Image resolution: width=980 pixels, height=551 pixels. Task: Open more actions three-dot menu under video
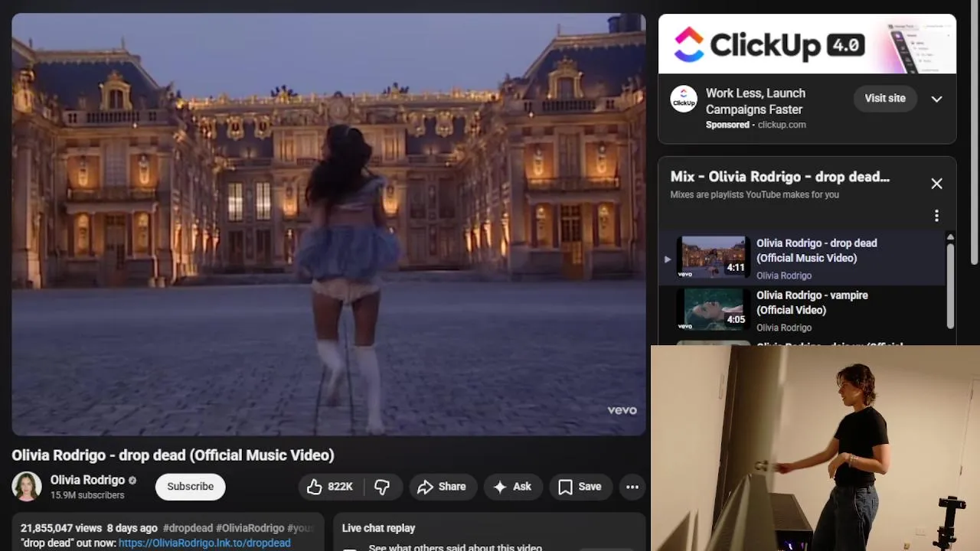point(632,487)
